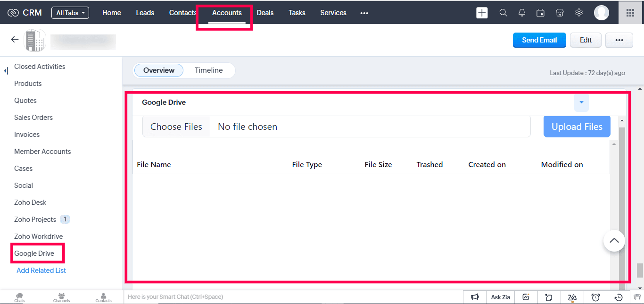Open the marketplace store icon
The width and height of the screenshot is (644, 304).
click(x=560, y=13)
